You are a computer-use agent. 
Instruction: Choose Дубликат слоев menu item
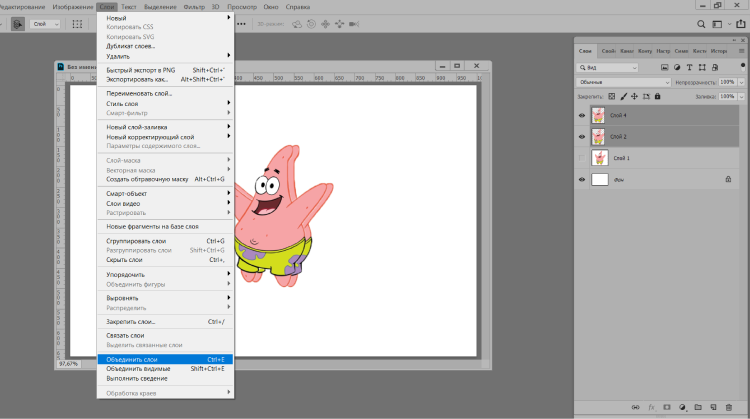[x=165, y=46]
